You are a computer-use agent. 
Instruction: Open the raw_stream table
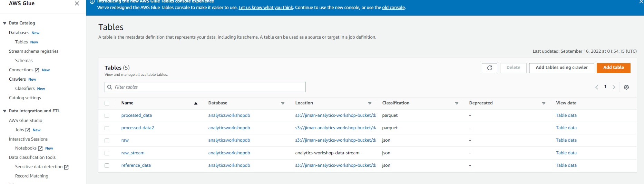133,153
